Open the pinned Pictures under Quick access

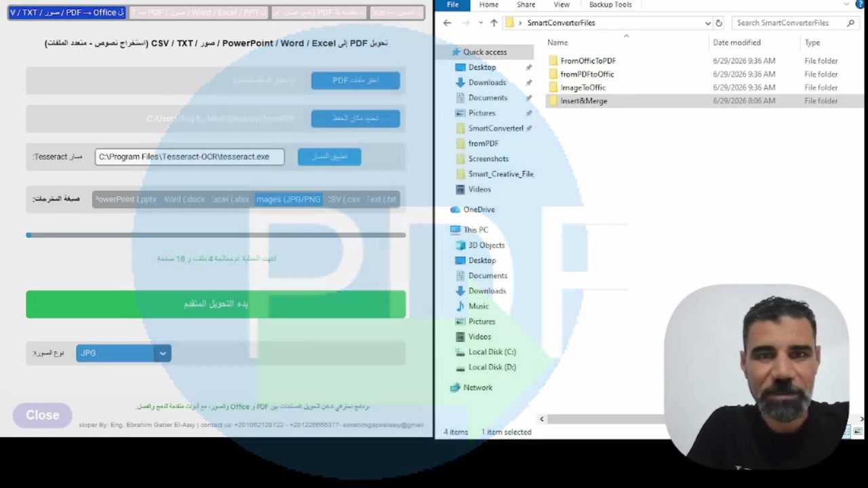coord(481,113)
